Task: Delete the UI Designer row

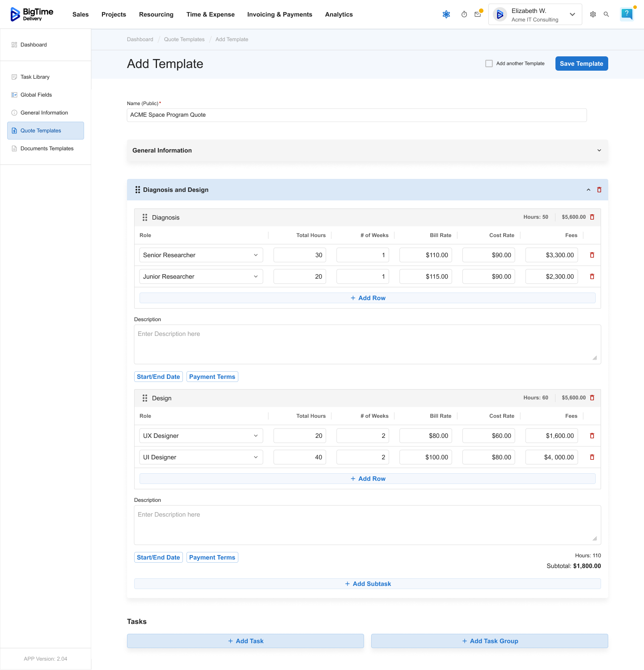Action: 592,457
